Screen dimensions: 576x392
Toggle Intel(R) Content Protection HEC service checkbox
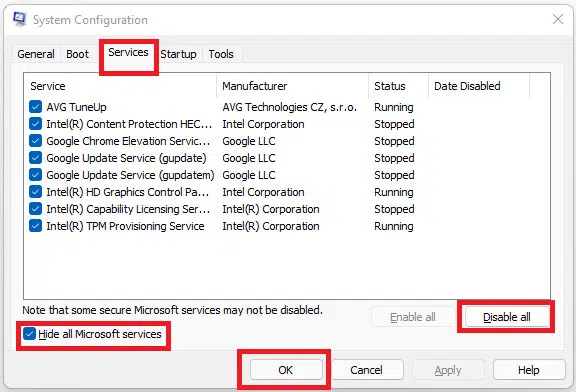(x=35, y=124)
